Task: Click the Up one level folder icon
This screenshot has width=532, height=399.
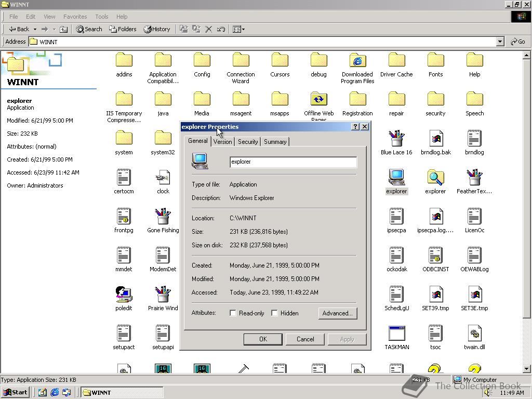Action: coord(63,29)
